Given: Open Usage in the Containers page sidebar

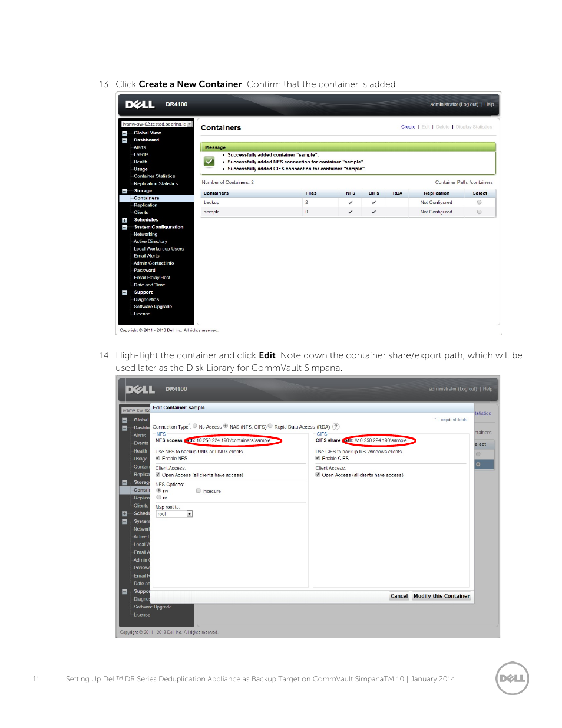Looking at the screenshot, I should tap(141, 169).
